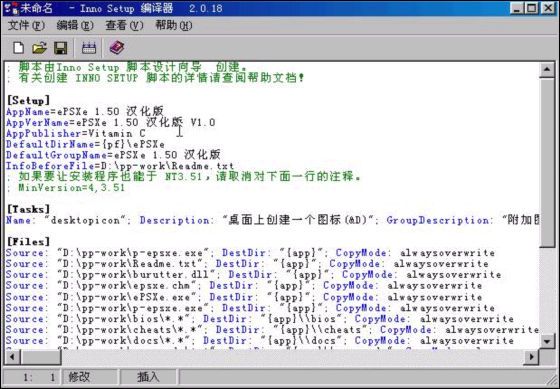This screenshot has width=560, height=389.
Task: Click the cursor position 1: 1 status
Action: point(33,377)
